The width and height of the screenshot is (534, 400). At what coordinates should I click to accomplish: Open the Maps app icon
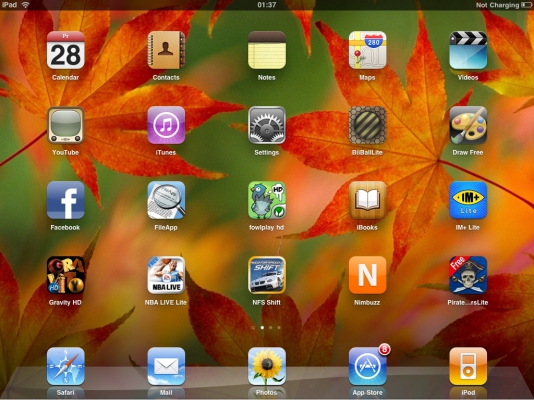(367, 50)
